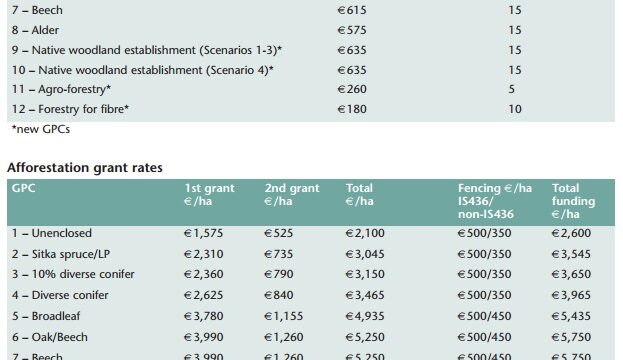Viewport: 623px width, 360px height.
Task: Select the '11 – Agro-forestry*' row
Action: (311, 89)
